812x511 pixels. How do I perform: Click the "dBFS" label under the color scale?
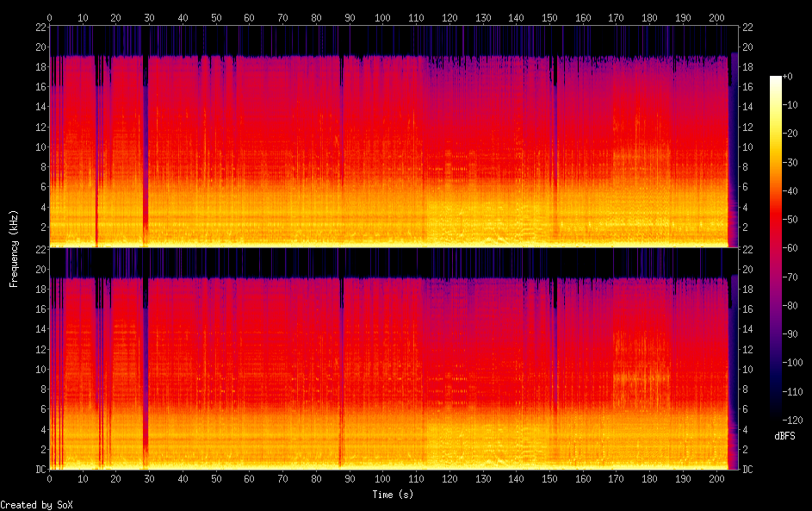tap(784, 436)
